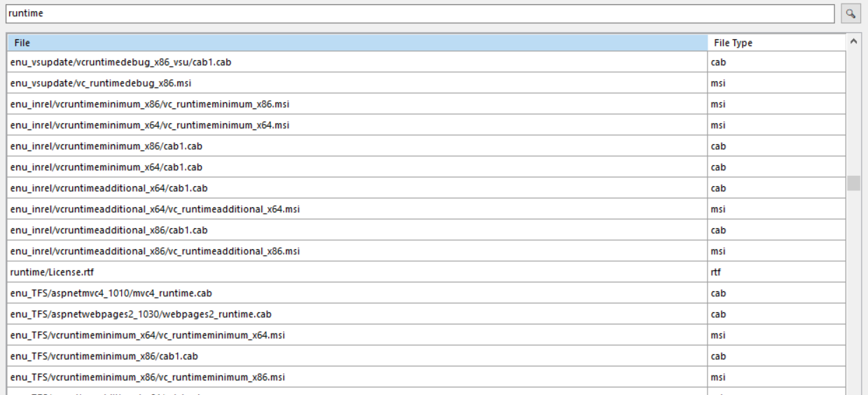The width and height of the screenshot is (868, 395).
Task: Select enu_inrel/vcruntimeminimum_x86/cab1.cab row
Action: click(x=106, y=146)
